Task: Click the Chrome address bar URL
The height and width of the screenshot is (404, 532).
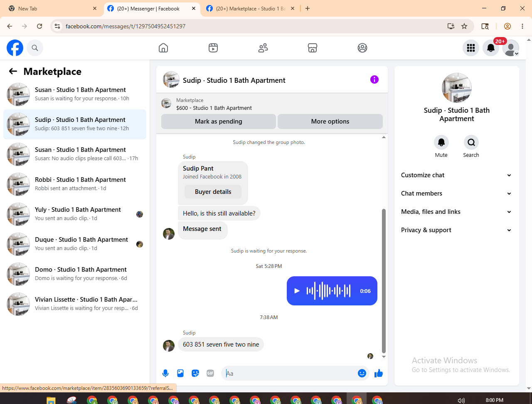Action: (126, 26)
